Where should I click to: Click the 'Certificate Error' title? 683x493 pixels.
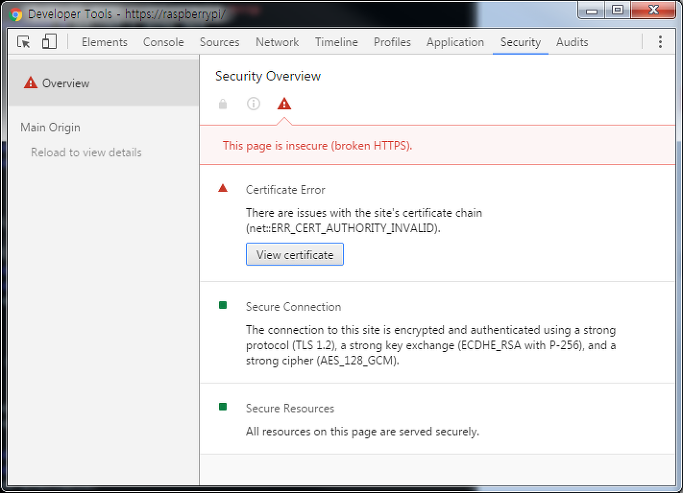point(286,190)
